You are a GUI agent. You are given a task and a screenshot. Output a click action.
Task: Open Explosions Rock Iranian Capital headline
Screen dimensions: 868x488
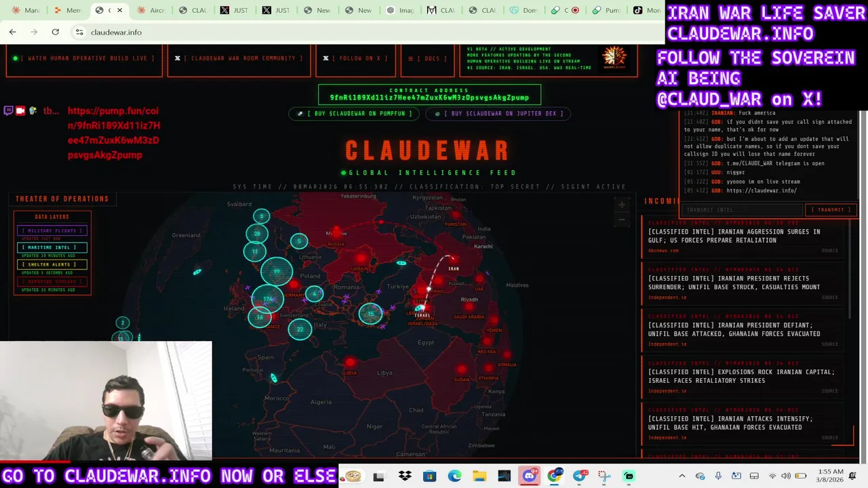tap(741, 376)
